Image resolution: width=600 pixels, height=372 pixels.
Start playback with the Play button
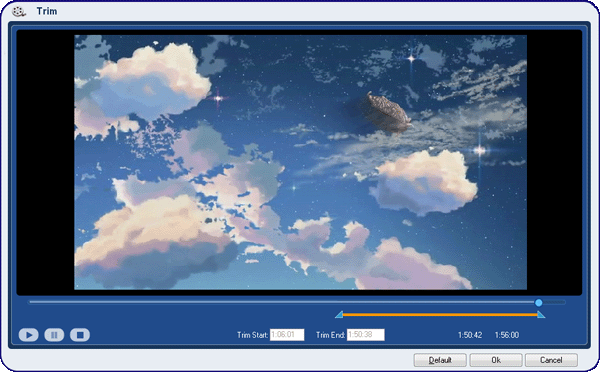pos(29,335)
